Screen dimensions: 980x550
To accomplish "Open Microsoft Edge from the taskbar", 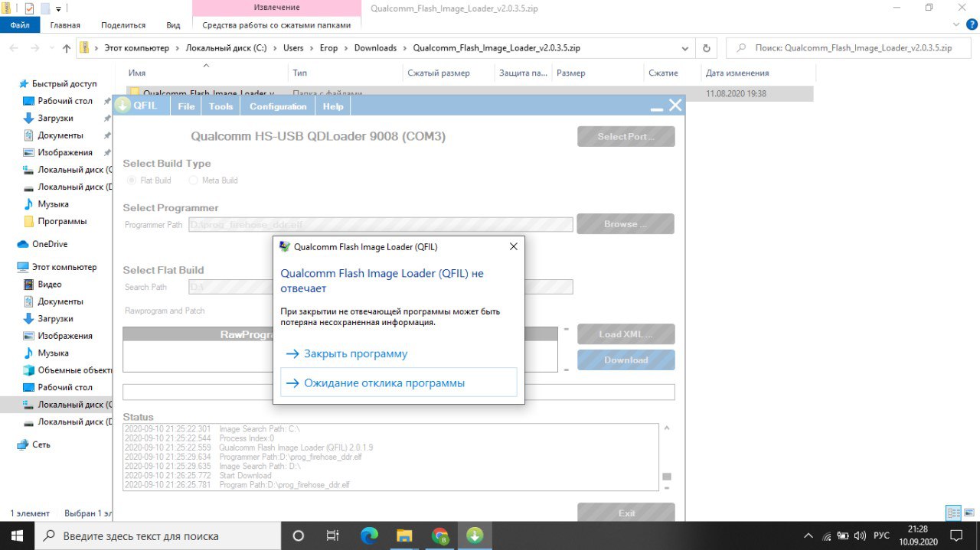I will (x=369, y=535).
